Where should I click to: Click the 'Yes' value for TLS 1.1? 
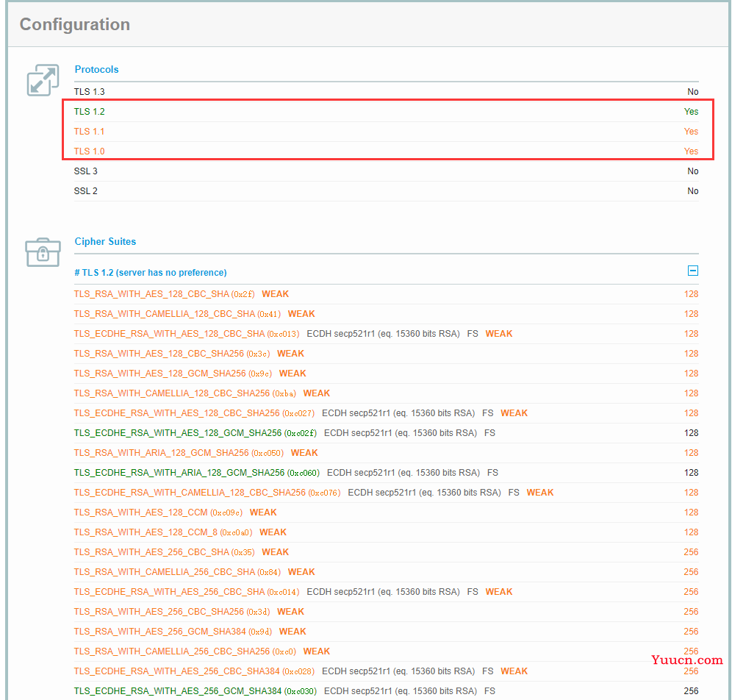(692, 132)
